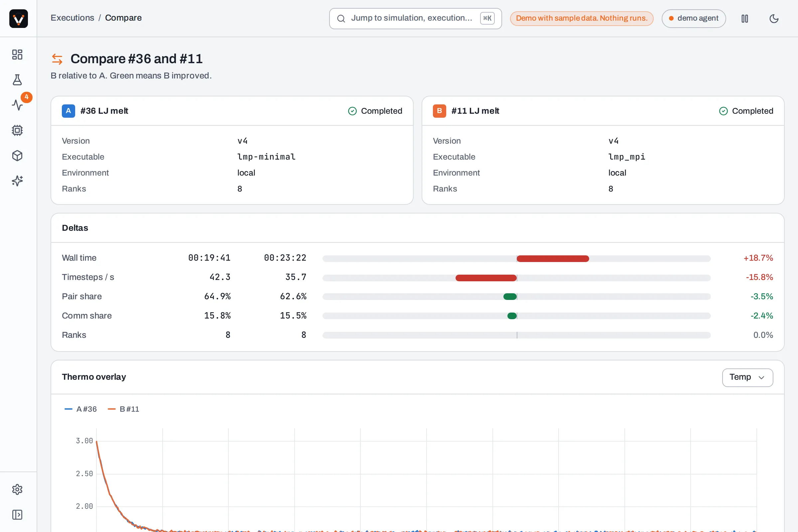The height and width of the screenshot is (532, 798).
Task: Click the Deltas section heading
Action: pyautogui.click(x=75, y=228)
